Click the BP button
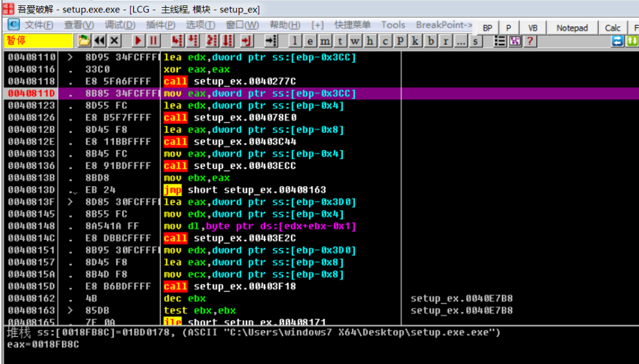The height and width of the screenshot is (364, 639). pyautogui.click(x=488, y=28)
